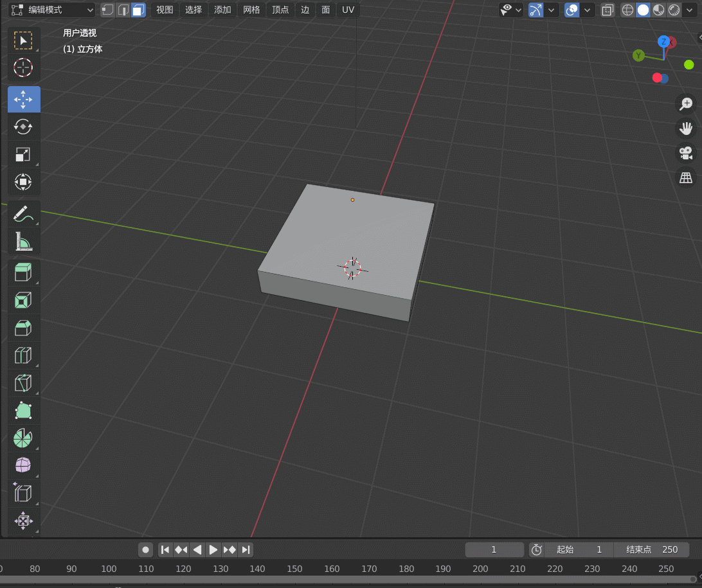Toggle preview range clock button

tap(536, 549)
